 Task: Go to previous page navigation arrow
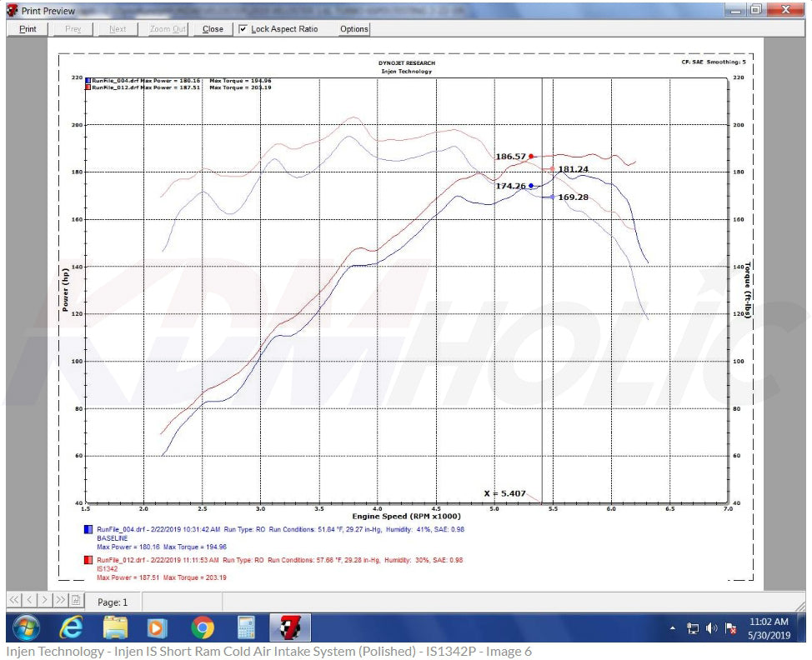coord(29,600)
